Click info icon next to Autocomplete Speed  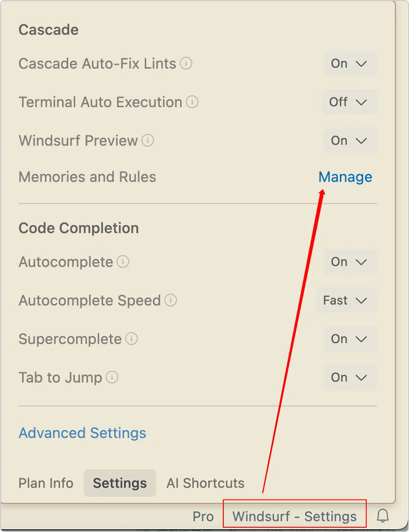[170, 300]
